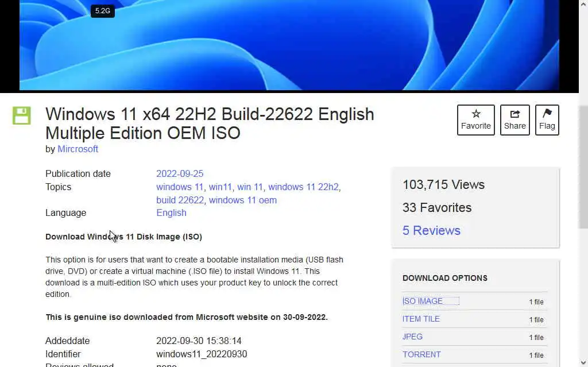Open the Mircrosoft author link
Image resolution: width=588 pixels, height=367 pixels.
point(78,149)
